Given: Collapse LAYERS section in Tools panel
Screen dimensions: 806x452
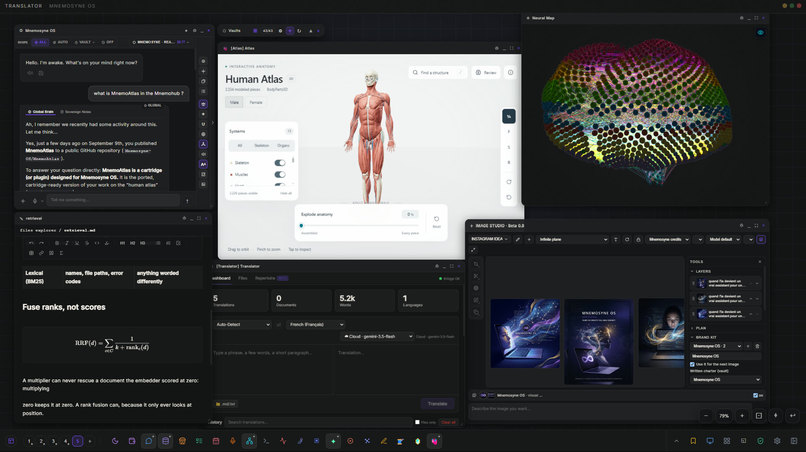Looking at the screenshot, I should pyautogui.click(x=702, y=271).
